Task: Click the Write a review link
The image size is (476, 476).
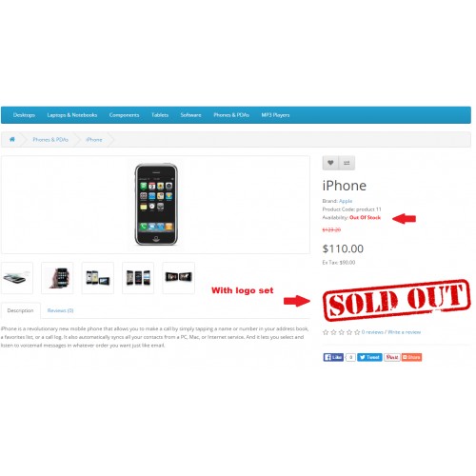Action: coord(405,332)
